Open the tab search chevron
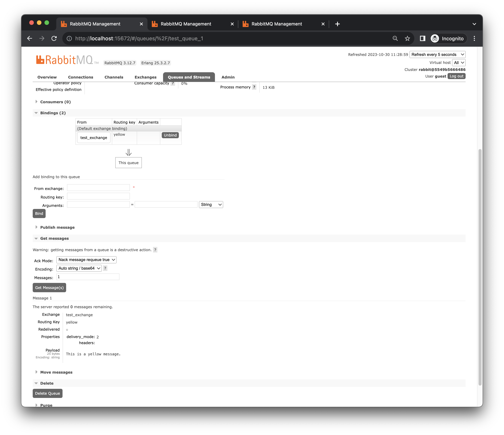The height and width of the screenshot is (435, 504). tap(474, 24)
